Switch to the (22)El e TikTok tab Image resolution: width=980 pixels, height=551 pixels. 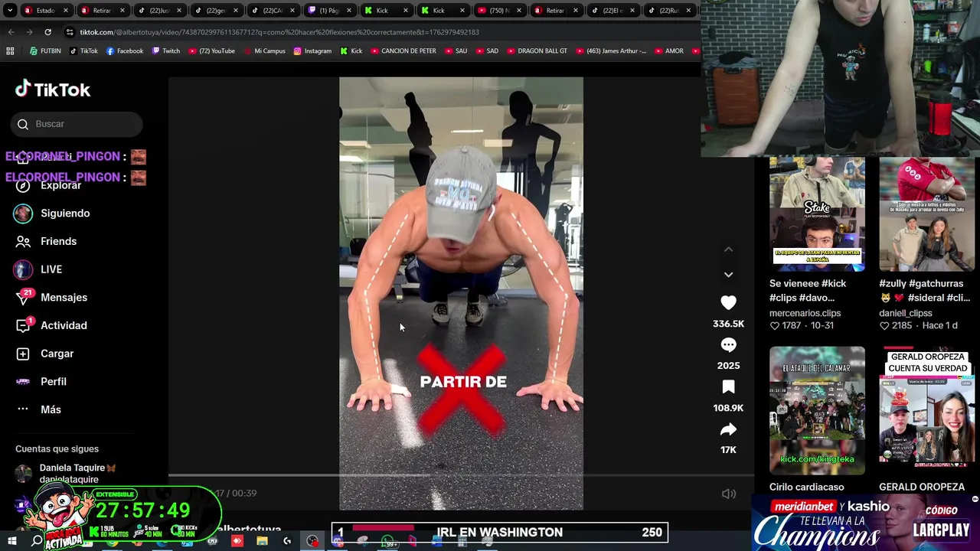coord(612,10)
